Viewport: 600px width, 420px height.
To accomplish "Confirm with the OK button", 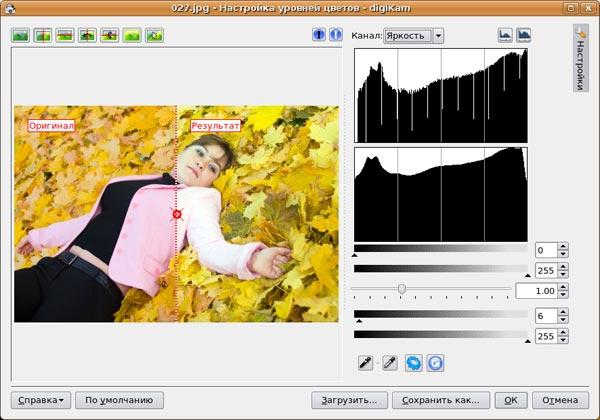I will [511, 400].
